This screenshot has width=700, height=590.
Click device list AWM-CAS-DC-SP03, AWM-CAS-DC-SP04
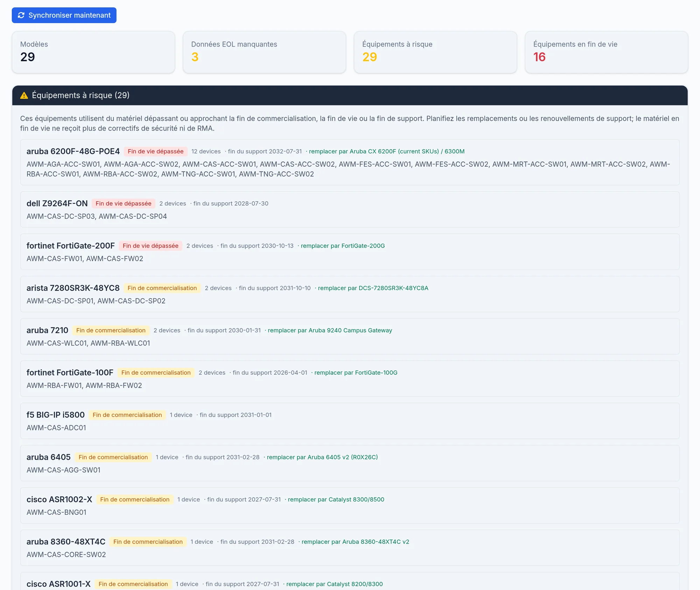97,216
